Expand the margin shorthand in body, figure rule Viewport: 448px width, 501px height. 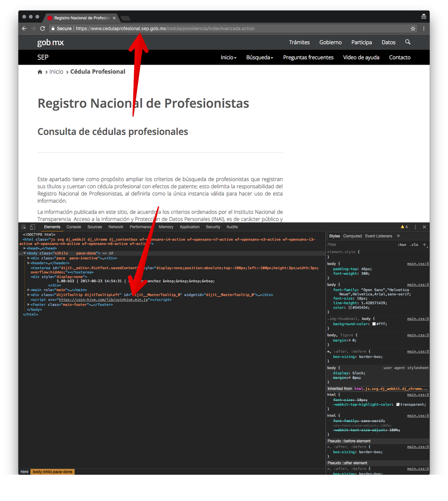coord(350,340)
